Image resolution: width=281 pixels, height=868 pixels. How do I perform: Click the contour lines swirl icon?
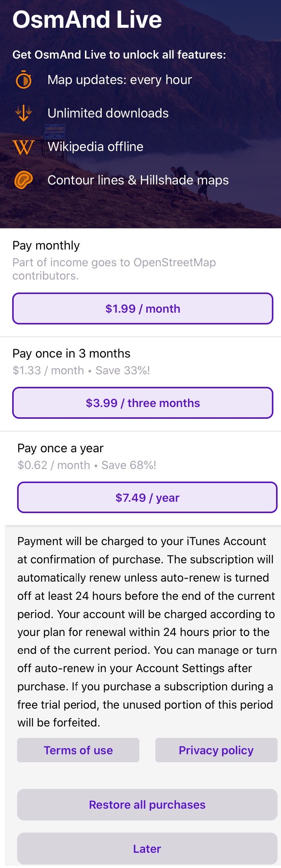(x=24, y=180)
